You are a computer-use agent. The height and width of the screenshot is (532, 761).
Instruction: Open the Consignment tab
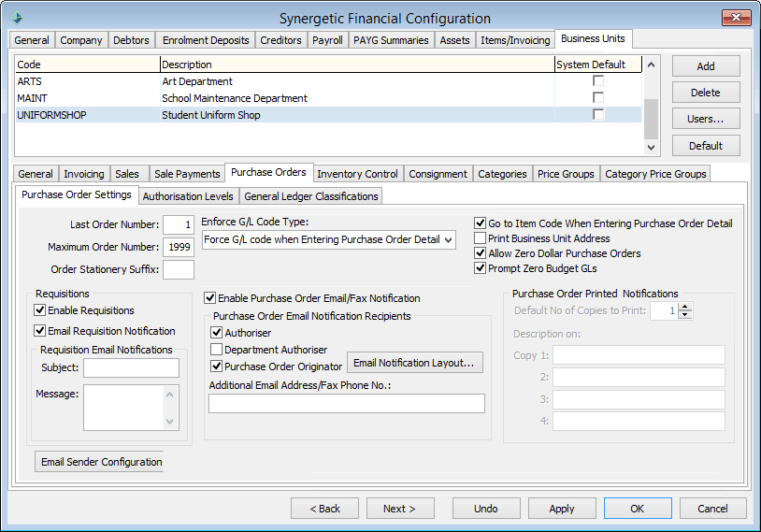(438, 174)
